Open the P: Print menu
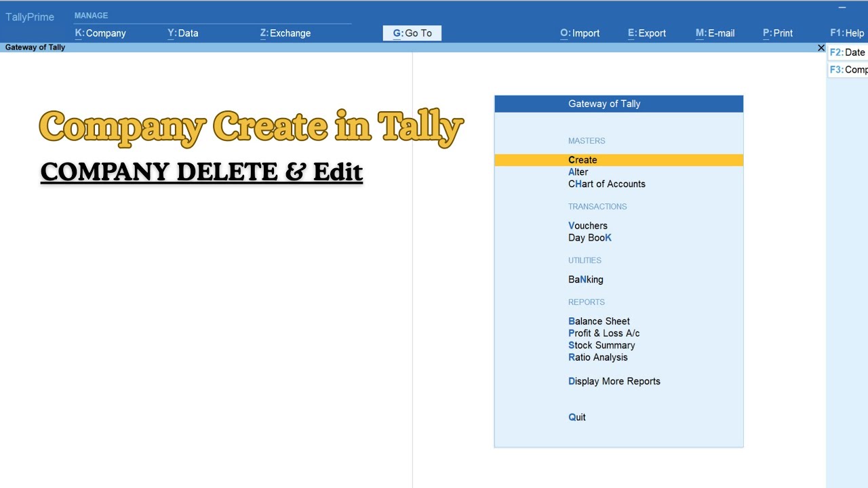 [x=778, y=33]
